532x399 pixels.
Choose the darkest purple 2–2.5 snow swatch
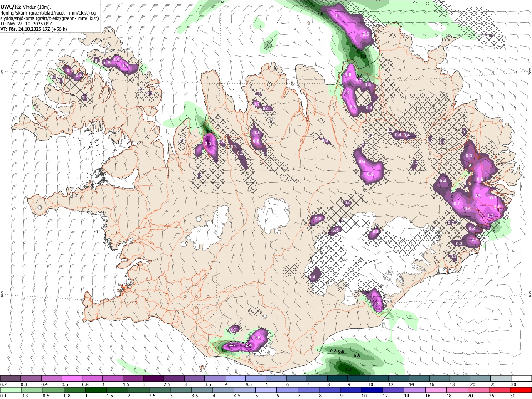153,379
